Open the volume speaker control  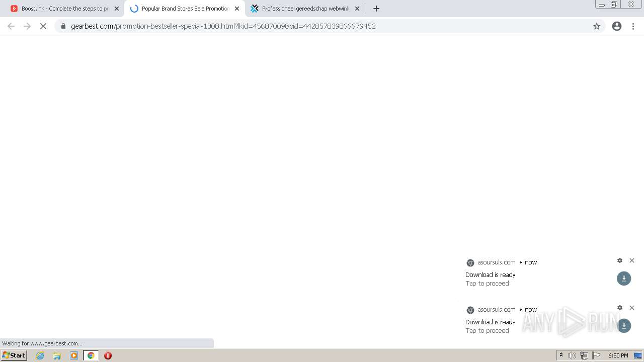(572, 355)
